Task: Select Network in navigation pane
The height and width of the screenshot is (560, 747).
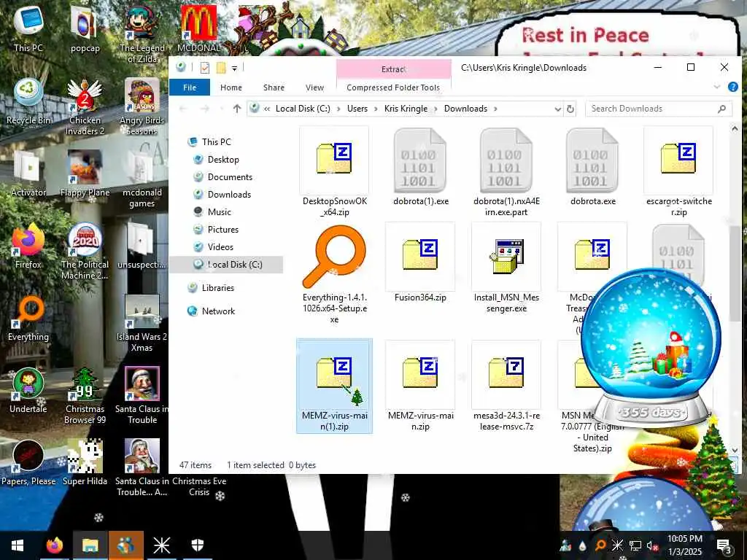Action: (218, 311)
